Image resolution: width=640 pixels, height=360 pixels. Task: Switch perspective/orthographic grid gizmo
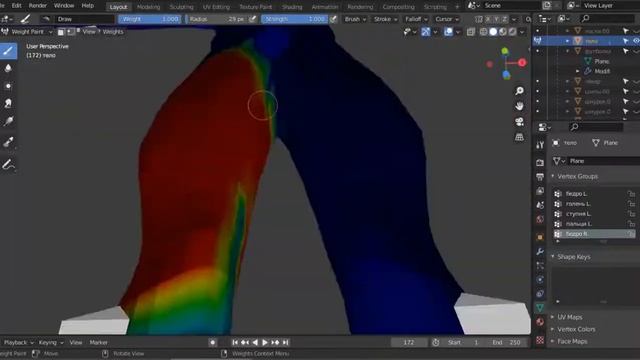tap(519, 137)
